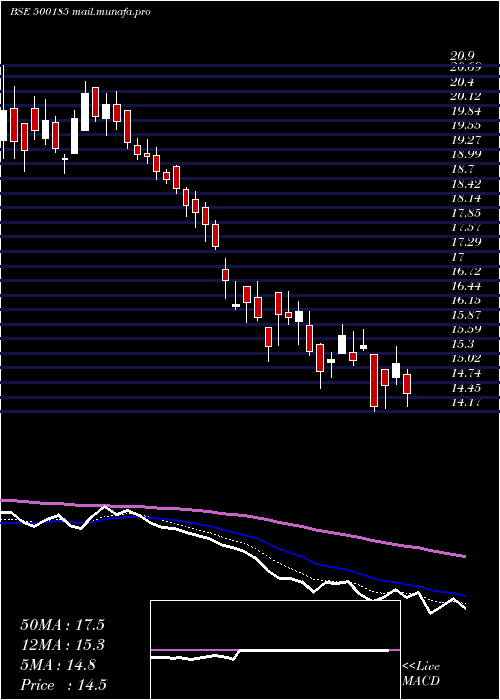500x700 pixels.
Task: Click the 18.14 price axis label
Action: (466, 198)
